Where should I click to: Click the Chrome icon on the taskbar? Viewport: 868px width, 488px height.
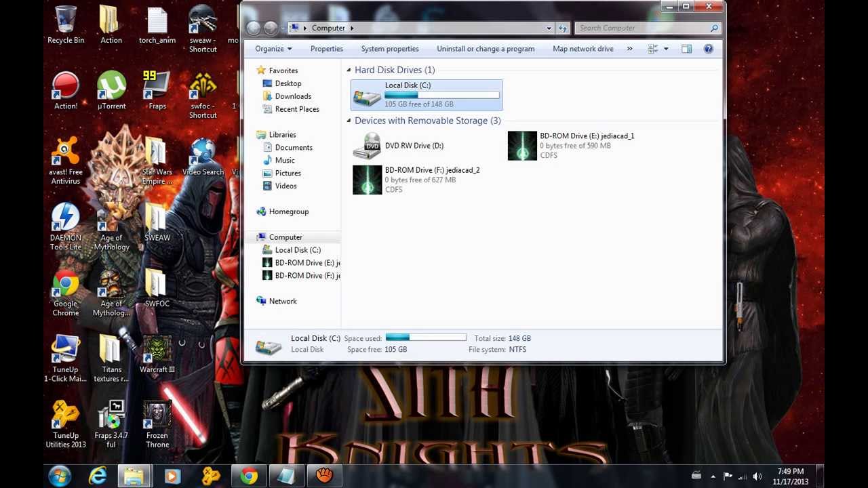(249, 476)
